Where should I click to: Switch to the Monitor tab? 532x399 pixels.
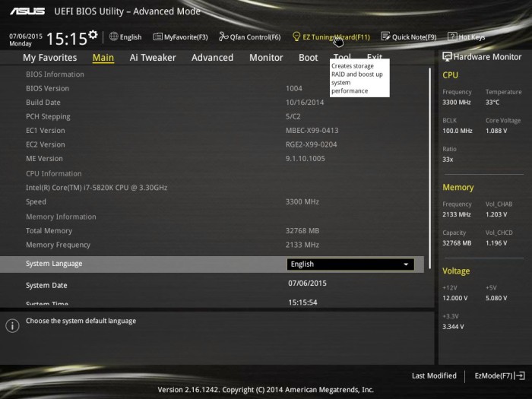click(x=266, y=57)
